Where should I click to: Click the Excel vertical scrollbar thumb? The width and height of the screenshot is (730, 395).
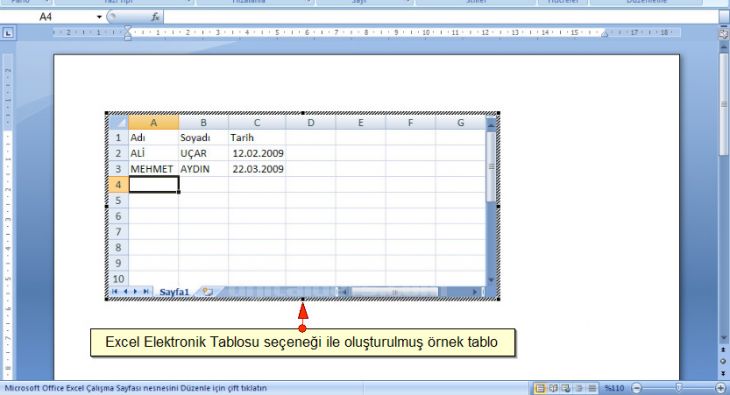pos(491,167)
